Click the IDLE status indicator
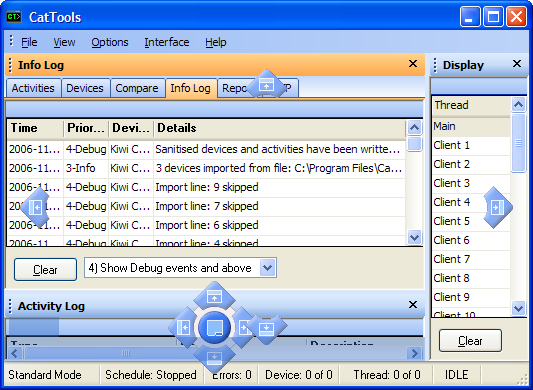This screenshot has height=390, width=533. 457,375
